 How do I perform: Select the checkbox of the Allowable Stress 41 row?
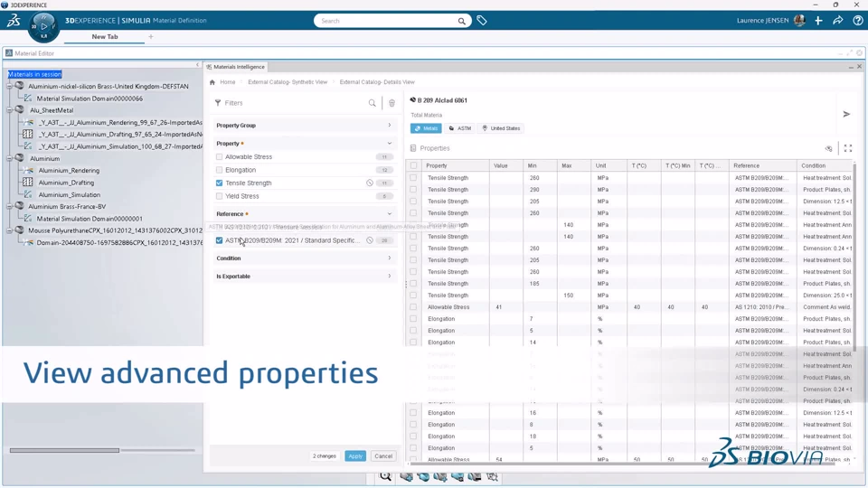coord(413,307)
